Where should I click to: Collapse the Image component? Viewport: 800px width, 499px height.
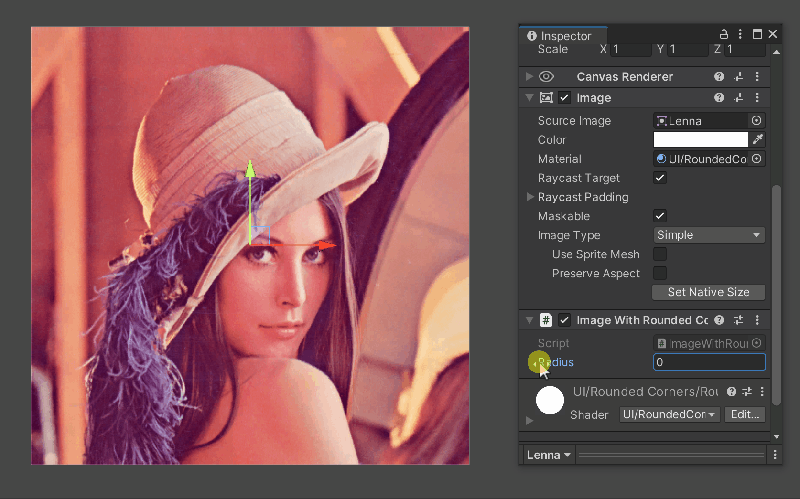tap(530, 97)
